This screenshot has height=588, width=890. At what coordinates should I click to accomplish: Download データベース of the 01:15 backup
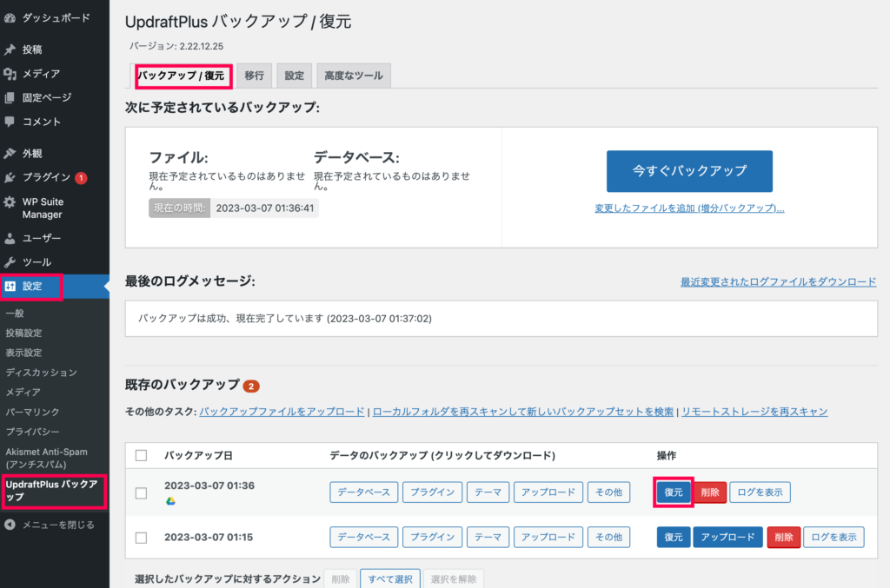pyautogui.click(x=364, y=537)
